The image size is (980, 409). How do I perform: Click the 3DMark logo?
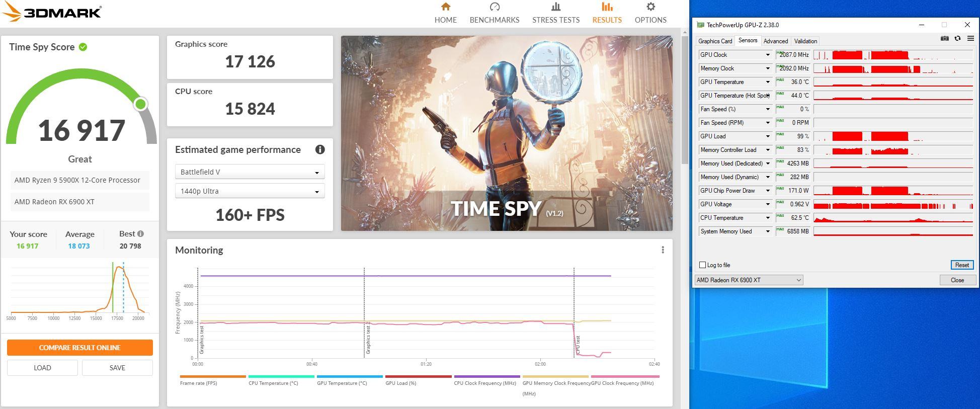[52, 13]
